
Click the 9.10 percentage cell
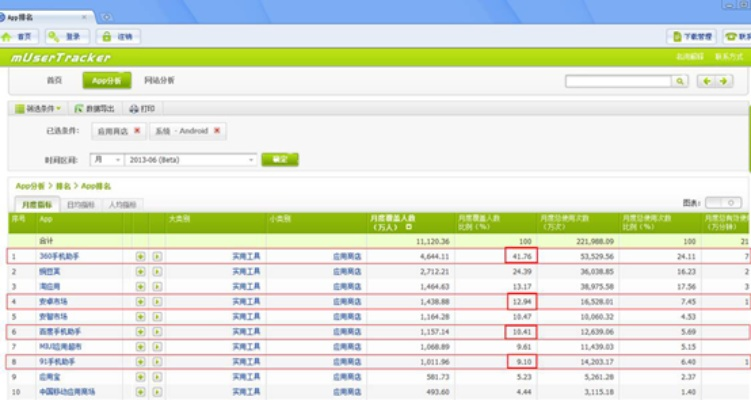(523, 362)
